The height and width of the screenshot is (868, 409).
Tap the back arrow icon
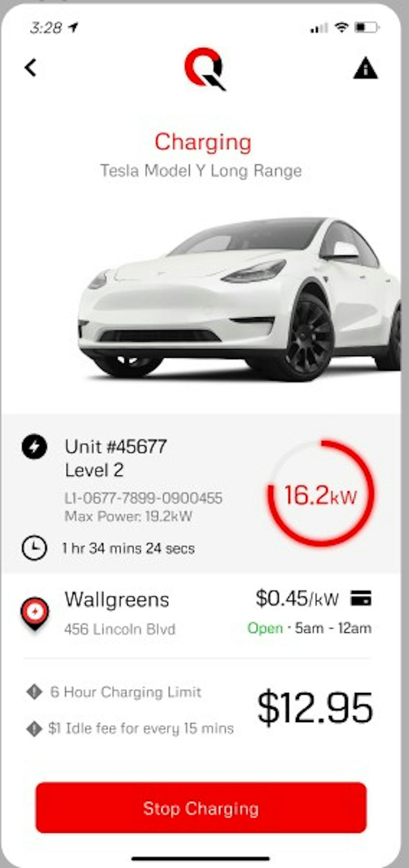click(x=31, y=68)
